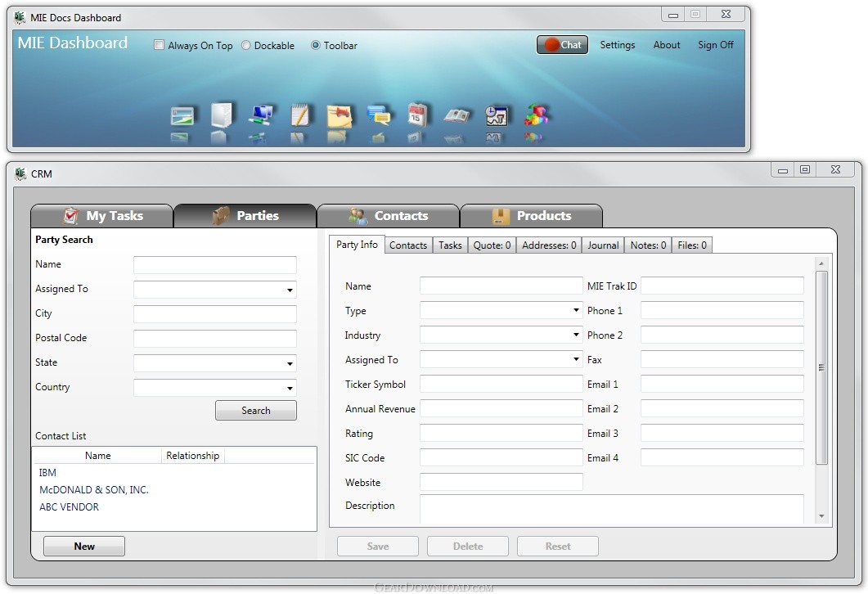Switch to the Parties tab
This screenshot has width=868, height=594.
[245, 216]
